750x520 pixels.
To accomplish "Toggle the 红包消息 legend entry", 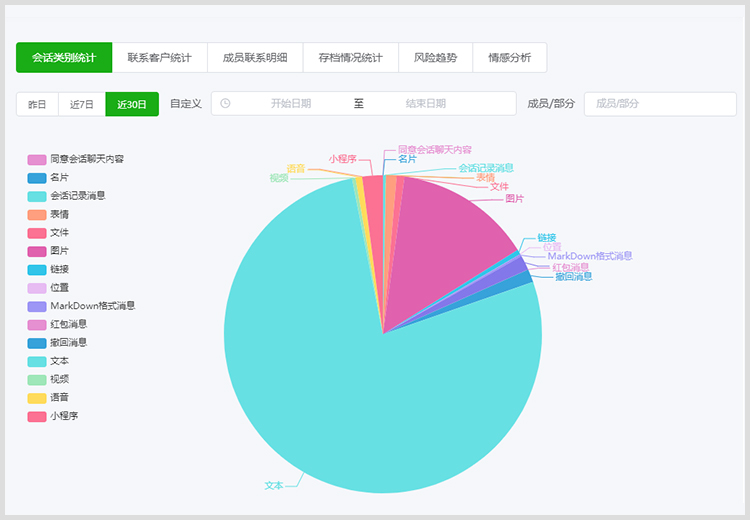I will pos(57,324).
